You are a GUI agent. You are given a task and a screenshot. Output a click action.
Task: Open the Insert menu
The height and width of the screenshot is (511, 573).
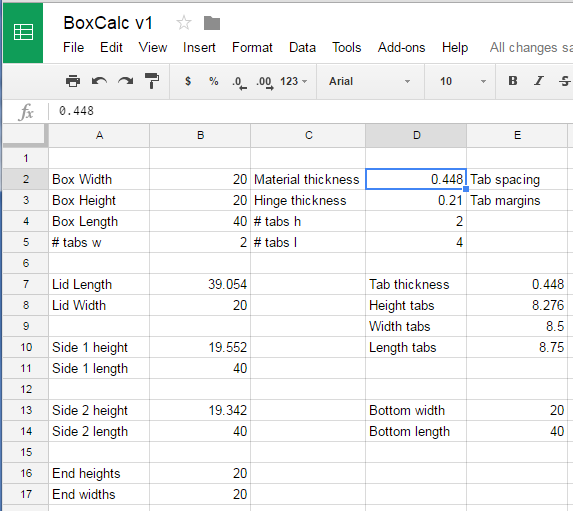(x=199, y=48)
